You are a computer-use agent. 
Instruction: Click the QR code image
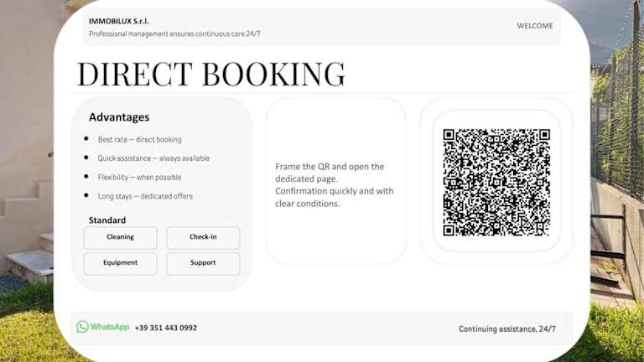click(x=496, y=182)
